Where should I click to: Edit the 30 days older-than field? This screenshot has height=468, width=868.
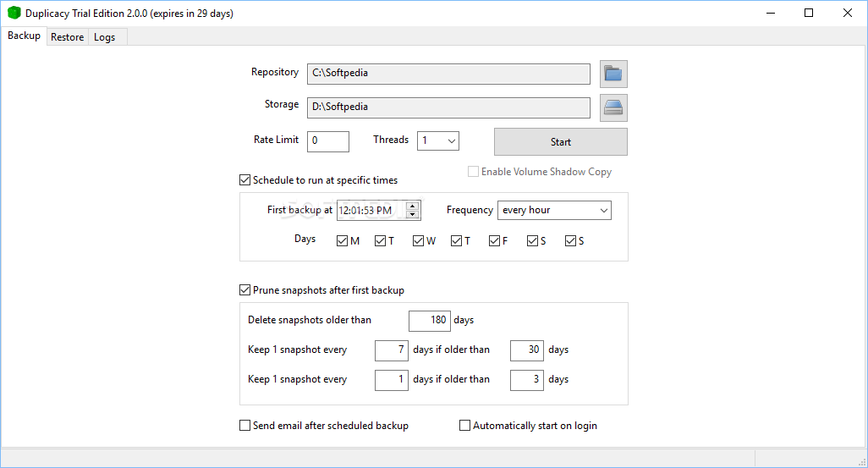pos(527,350)
